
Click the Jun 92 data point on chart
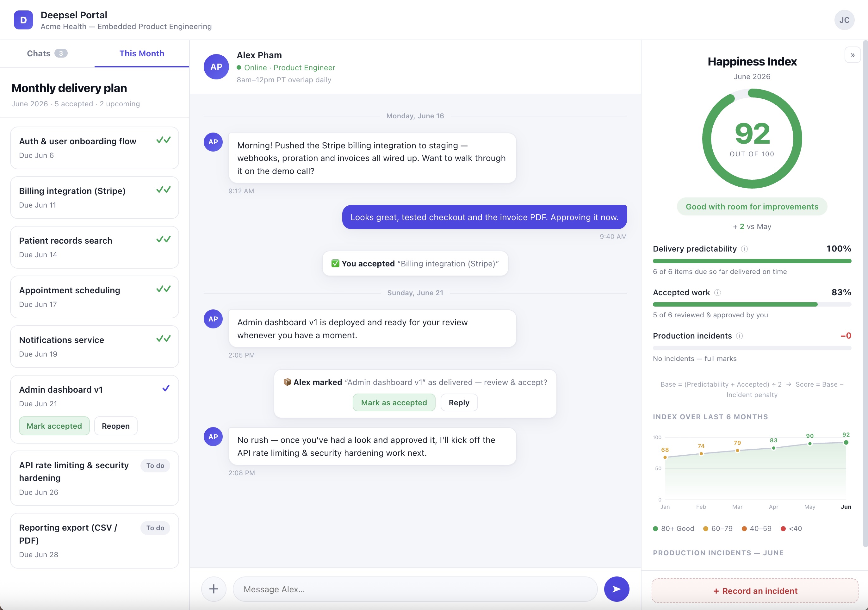(846, 442)
